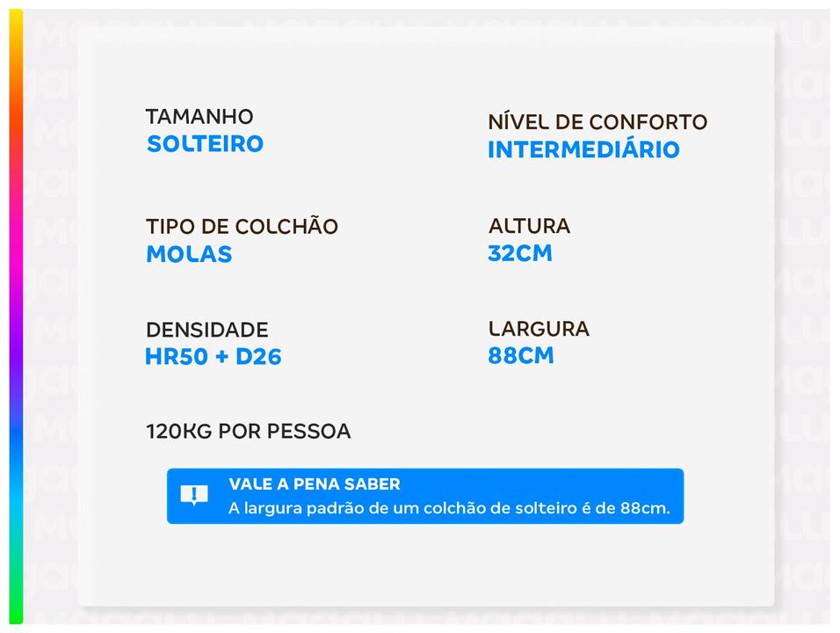Click the ALTURA label

coord(529,226)
